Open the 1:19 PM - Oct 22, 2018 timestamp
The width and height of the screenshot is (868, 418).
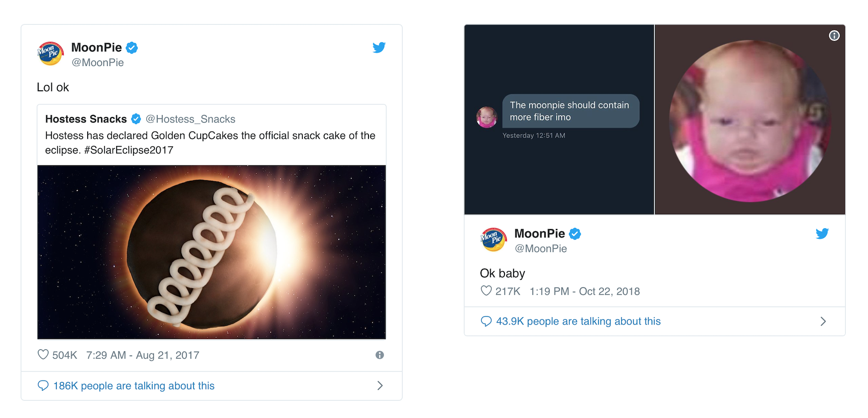pyautogui.click(x=585, y=291)
